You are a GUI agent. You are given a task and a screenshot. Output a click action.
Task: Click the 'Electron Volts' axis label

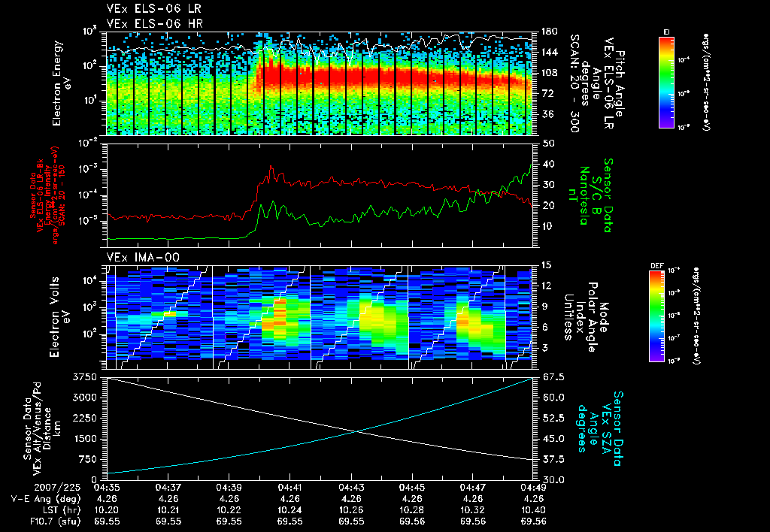pos(54,317)
